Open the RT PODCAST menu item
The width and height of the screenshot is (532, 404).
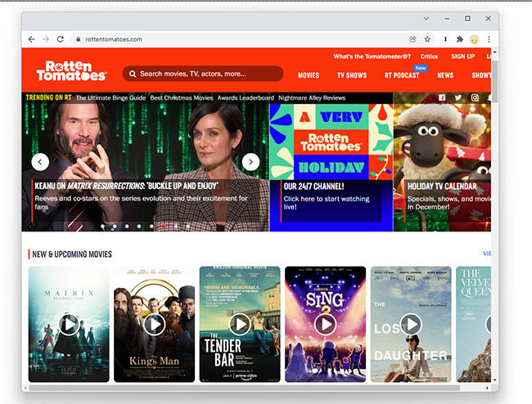[402, 75]
